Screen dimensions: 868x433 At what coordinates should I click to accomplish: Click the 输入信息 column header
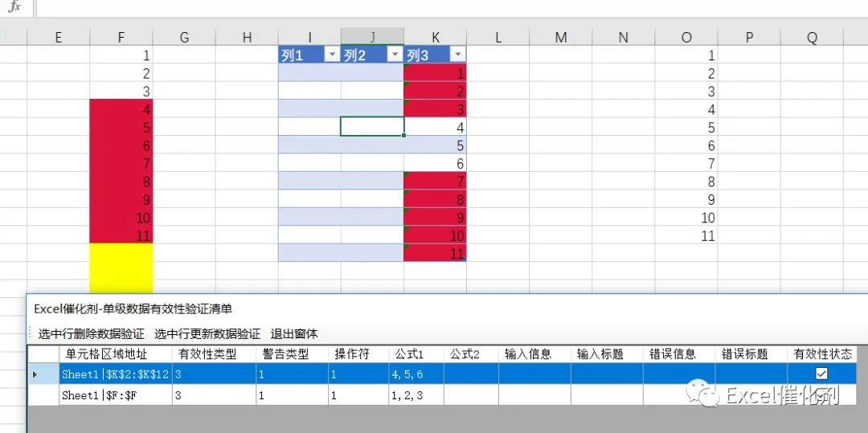[534, 354]
